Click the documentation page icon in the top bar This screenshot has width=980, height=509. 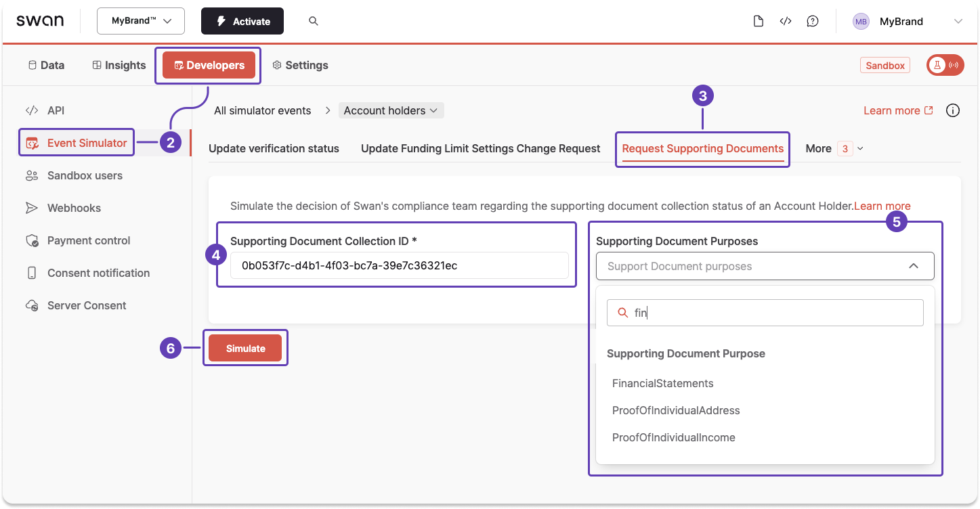758,21
